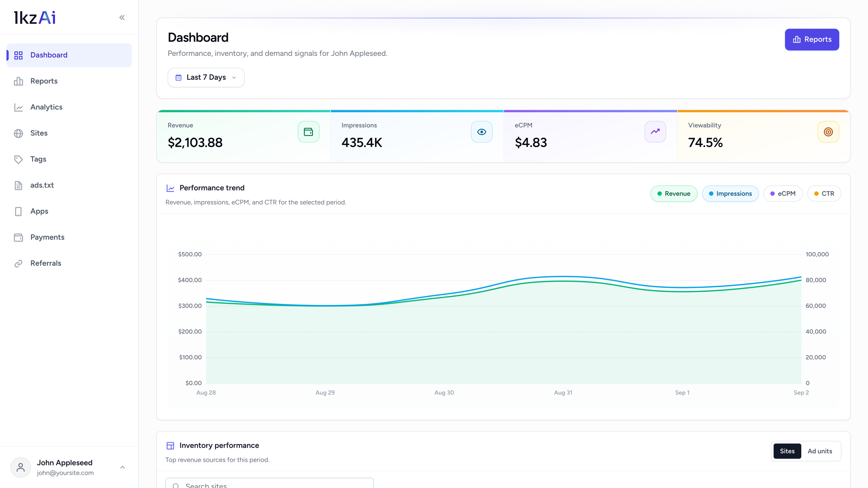Open the Referrals page
The height and width of the screenshot is (488, 868).
click(x=69, y=264)
